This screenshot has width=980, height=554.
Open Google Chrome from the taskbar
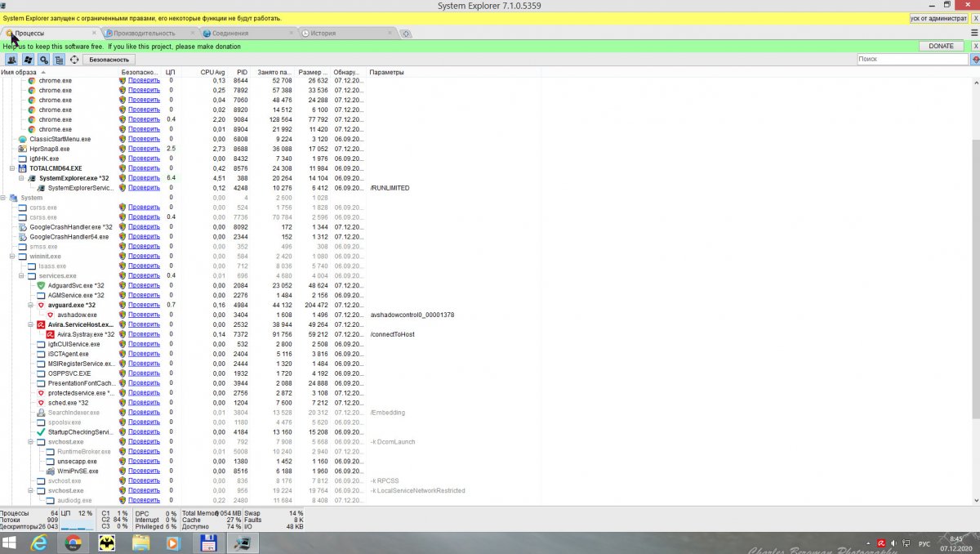tap(73, 543)
